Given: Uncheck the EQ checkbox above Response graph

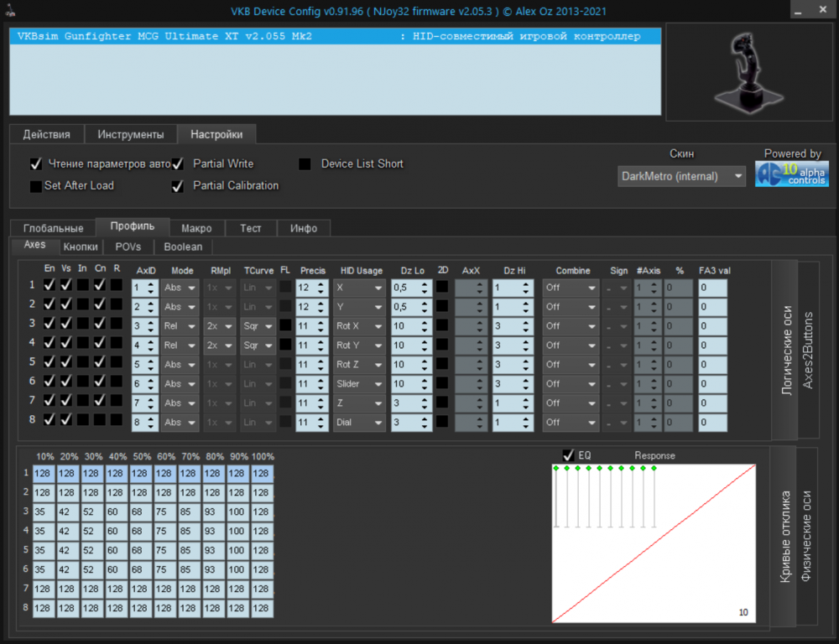Looking at the screenshot, I should point(568,455).
